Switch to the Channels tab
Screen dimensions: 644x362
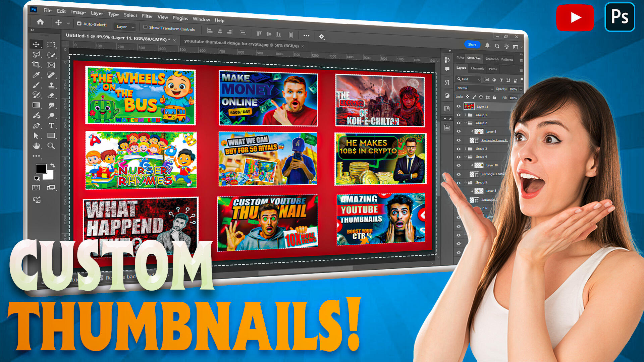(x=477, y=68)
